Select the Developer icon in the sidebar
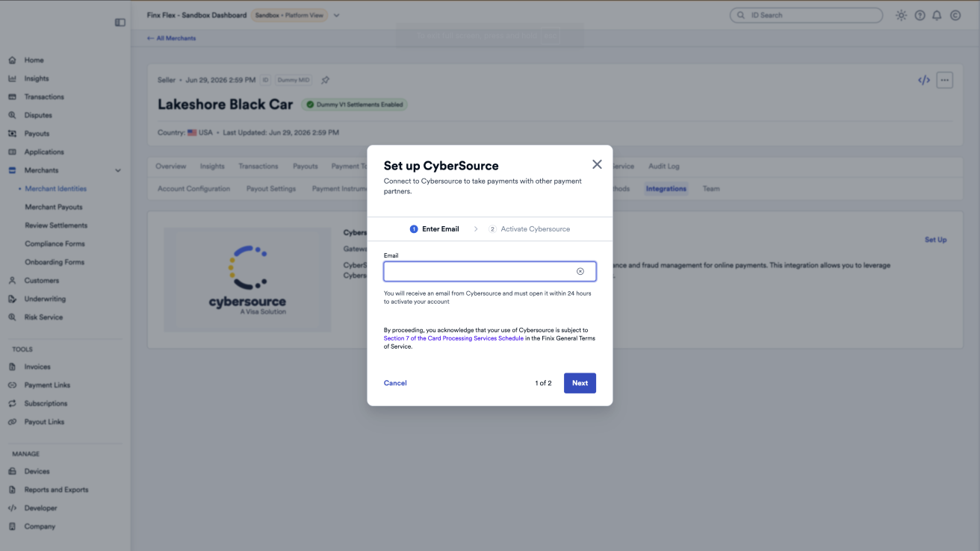 click(12, 508)
